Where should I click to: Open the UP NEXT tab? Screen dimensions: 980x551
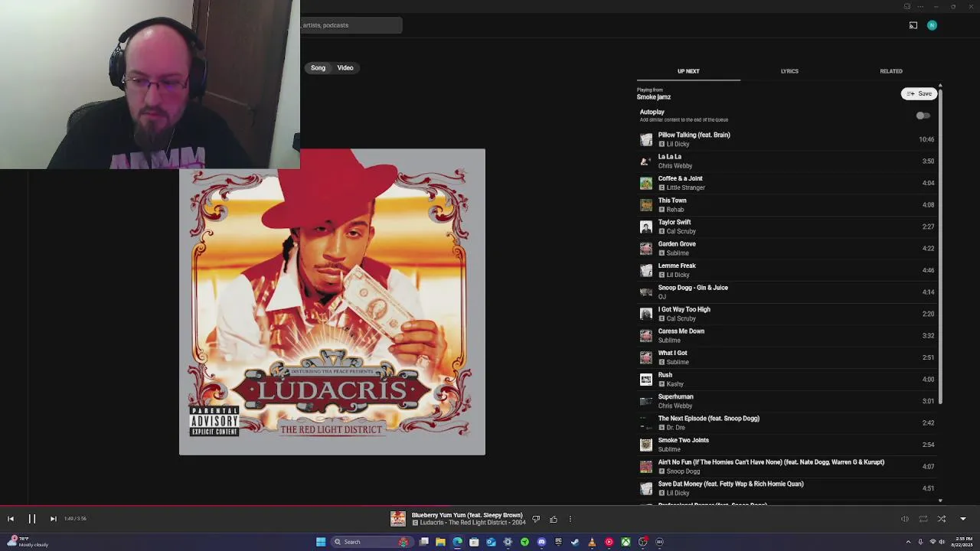[688, 71]
